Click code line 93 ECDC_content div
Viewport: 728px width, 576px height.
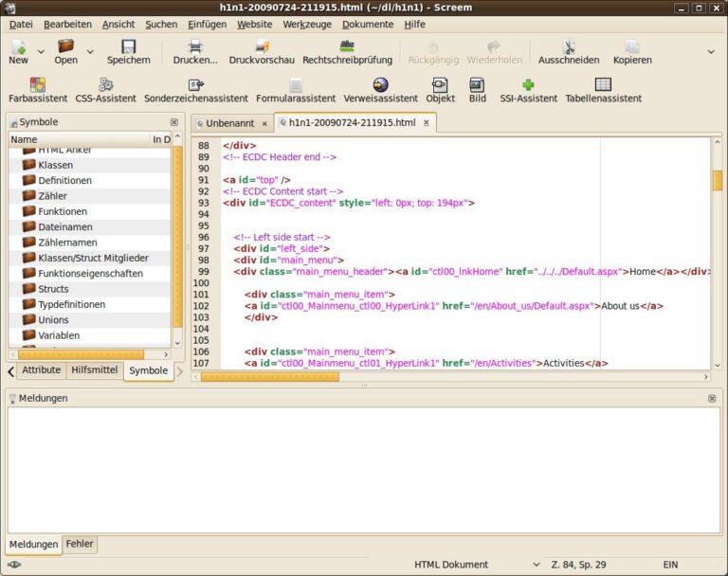348,203
